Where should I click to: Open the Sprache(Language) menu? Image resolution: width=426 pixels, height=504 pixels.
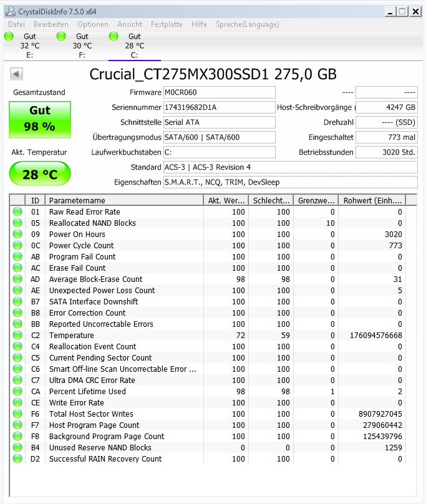(x=247, y=24)
